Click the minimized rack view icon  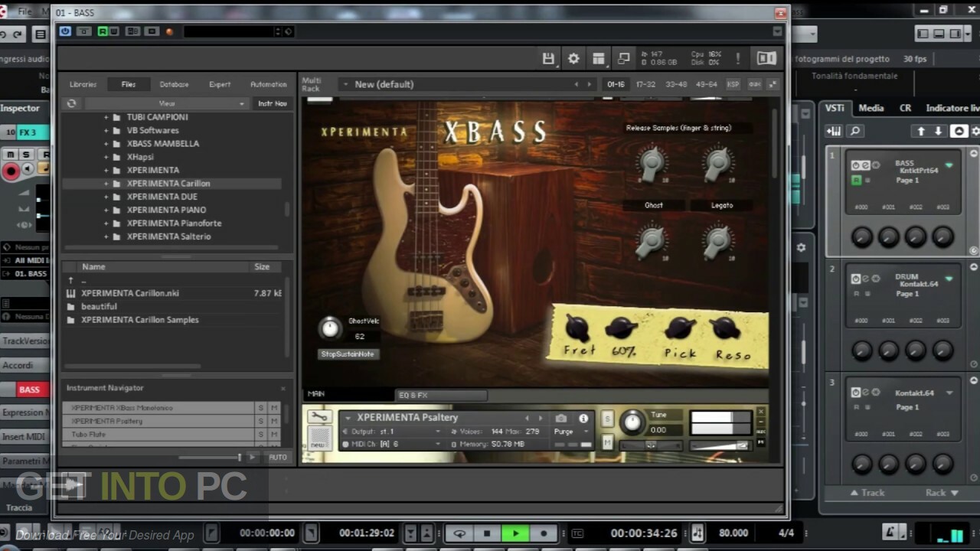tap(624, 59)
